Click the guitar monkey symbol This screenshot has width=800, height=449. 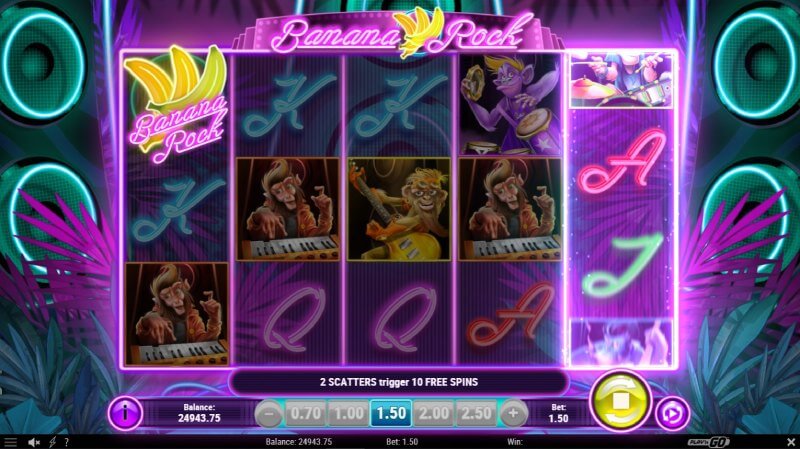pos(399,209)
